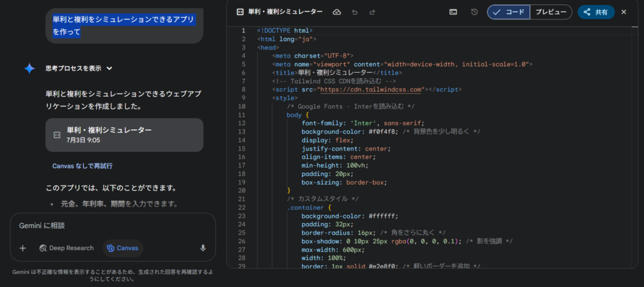The width and height of the screenshot is (644, 287).
Task: Open the console terminal icon
Action: [453, 12]
